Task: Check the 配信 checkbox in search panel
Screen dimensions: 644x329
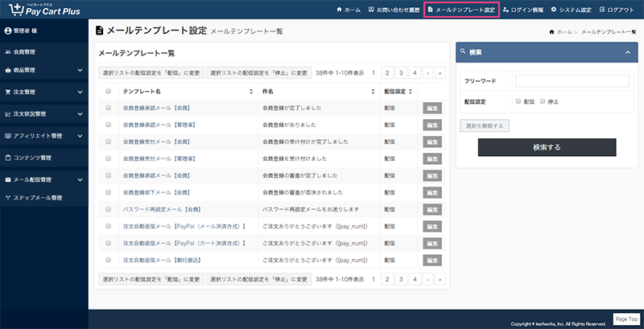Action: click(x=518, y=101)
